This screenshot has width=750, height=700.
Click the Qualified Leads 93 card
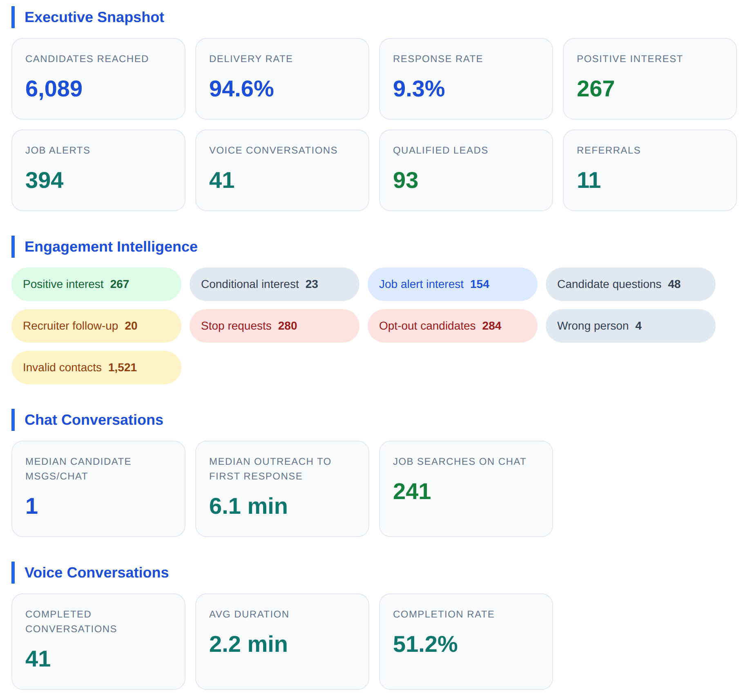466,170
